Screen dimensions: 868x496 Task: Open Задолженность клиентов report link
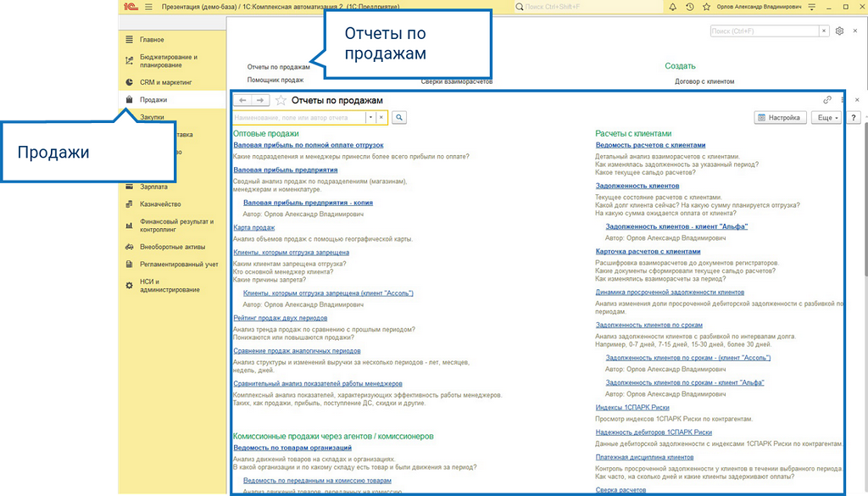(x=637, y=186)
